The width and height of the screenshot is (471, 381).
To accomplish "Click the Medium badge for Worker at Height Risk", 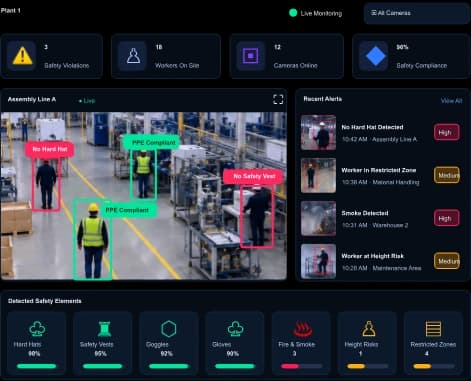I will tap(447, 261).
